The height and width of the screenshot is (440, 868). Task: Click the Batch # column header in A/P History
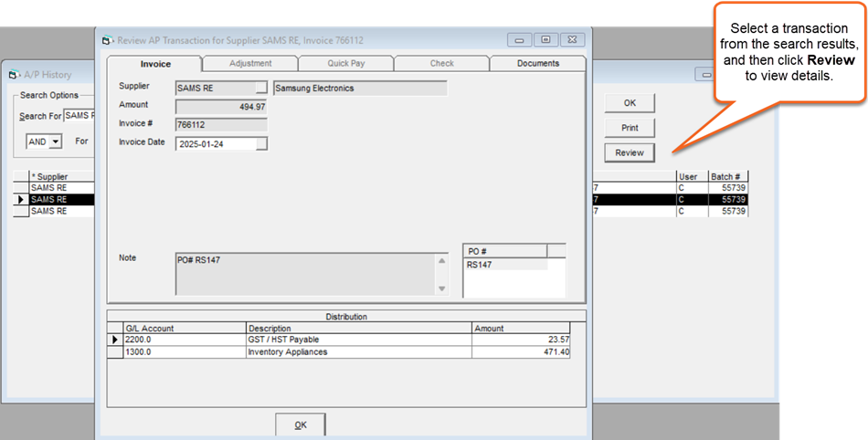tap(728, 176)
